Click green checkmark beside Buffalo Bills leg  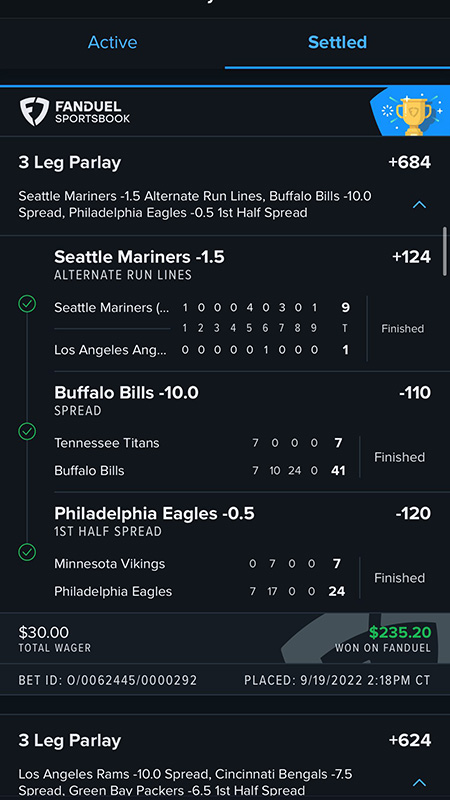click(27, 431)
